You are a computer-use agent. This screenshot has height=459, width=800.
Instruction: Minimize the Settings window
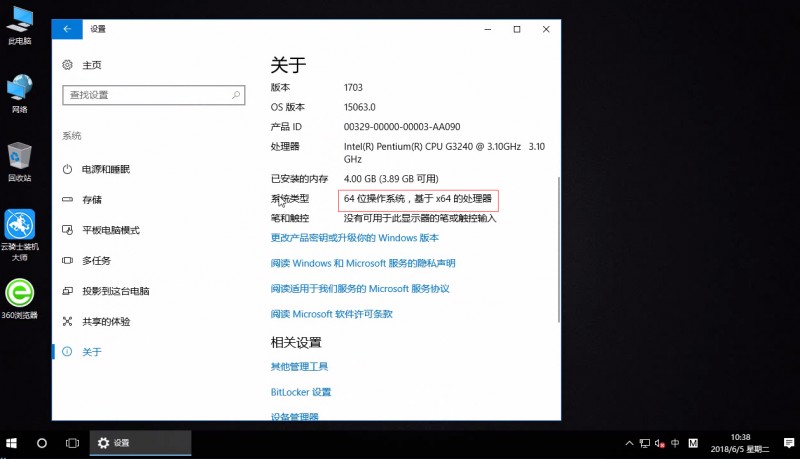[488, 29]
